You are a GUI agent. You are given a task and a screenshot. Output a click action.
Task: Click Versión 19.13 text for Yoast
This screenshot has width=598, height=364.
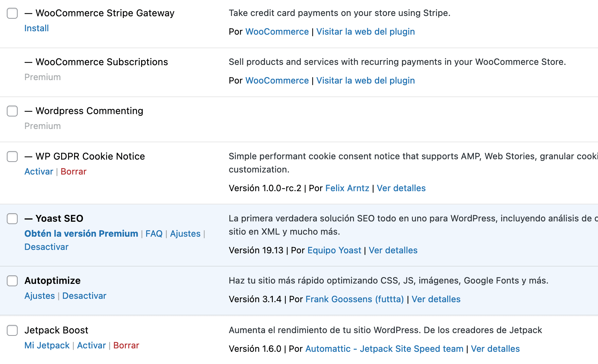click(256, 250)
